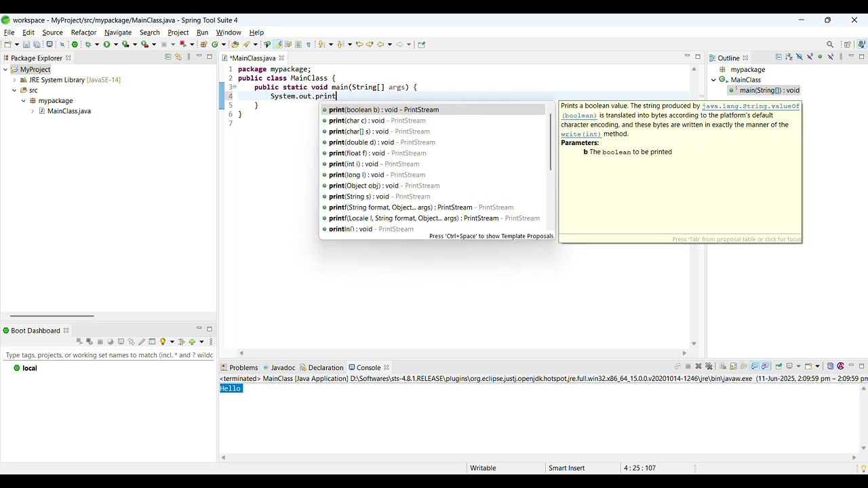This screenshot has height=488, width=868.
Task: Click the Boot Dashboard pencil edit icon
Action: [142, 342]
